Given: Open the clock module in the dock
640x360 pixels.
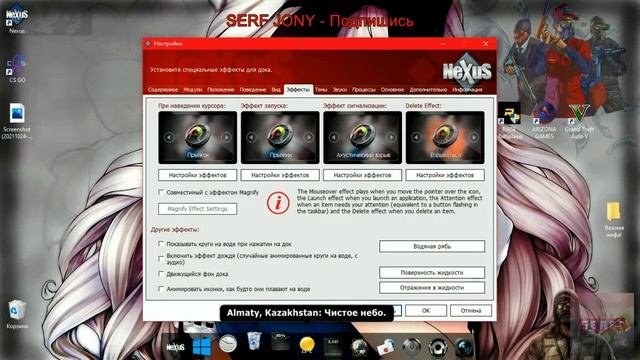Looking at the screenshot, I should pos(227,344).
